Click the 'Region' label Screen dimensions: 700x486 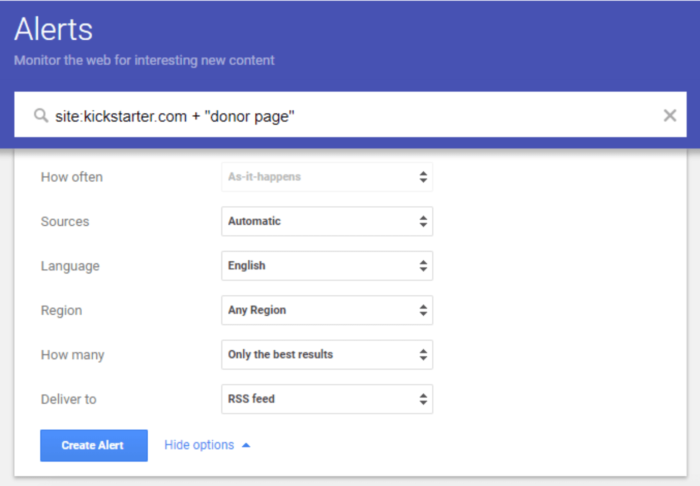(62, 311)
